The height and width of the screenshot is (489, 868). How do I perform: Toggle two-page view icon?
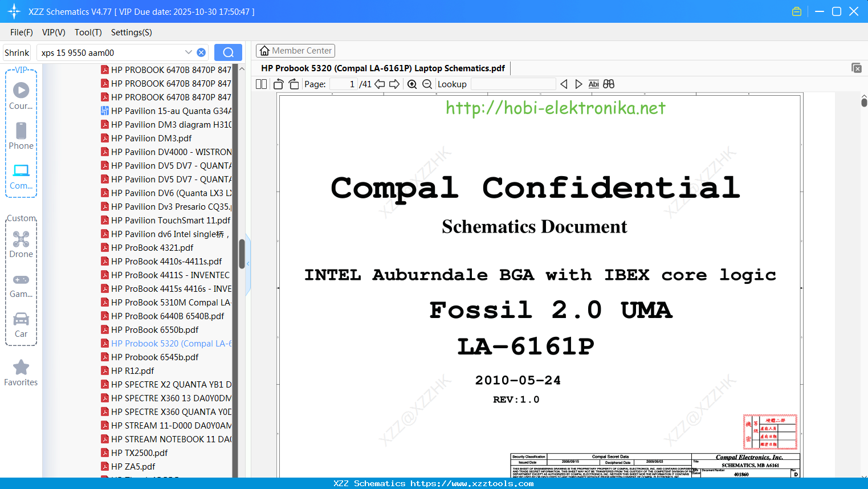261,84
